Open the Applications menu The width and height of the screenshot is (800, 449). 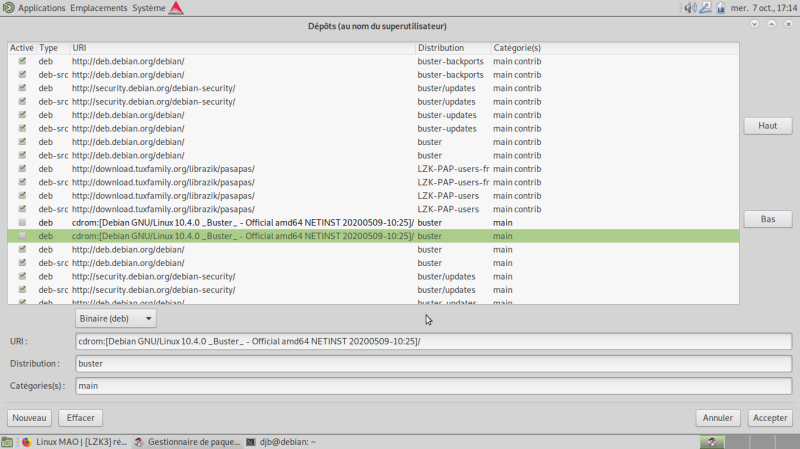point(41,8)
